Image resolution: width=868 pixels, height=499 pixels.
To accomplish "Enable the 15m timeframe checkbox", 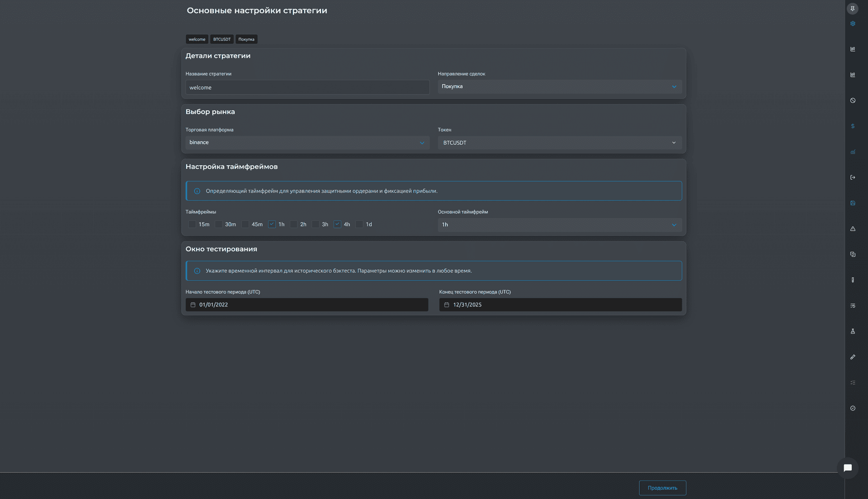I will tap(192, 224).
